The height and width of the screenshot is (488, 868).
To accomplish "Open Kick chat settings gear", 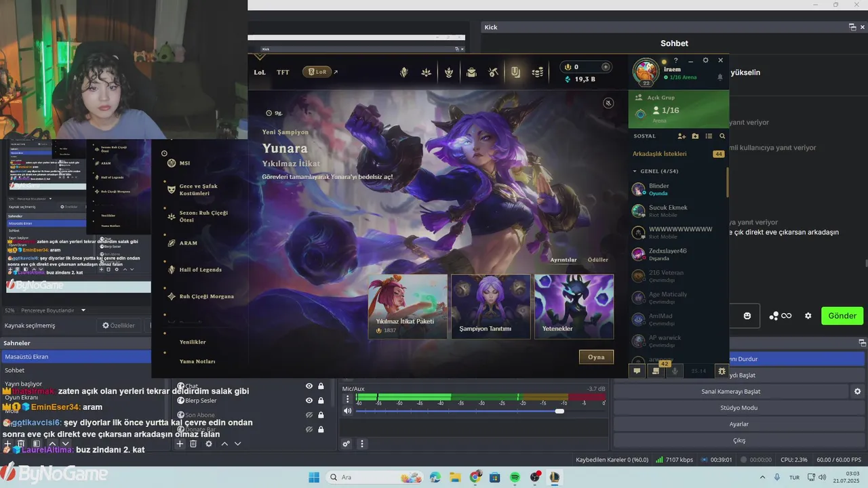I will (x=808, y=316).
